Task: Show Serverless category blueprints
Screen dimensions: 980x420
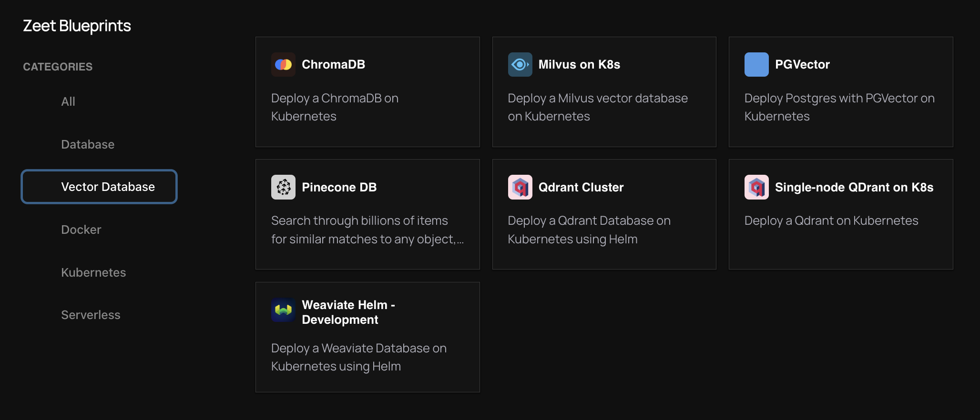Action: coord(91,315)
